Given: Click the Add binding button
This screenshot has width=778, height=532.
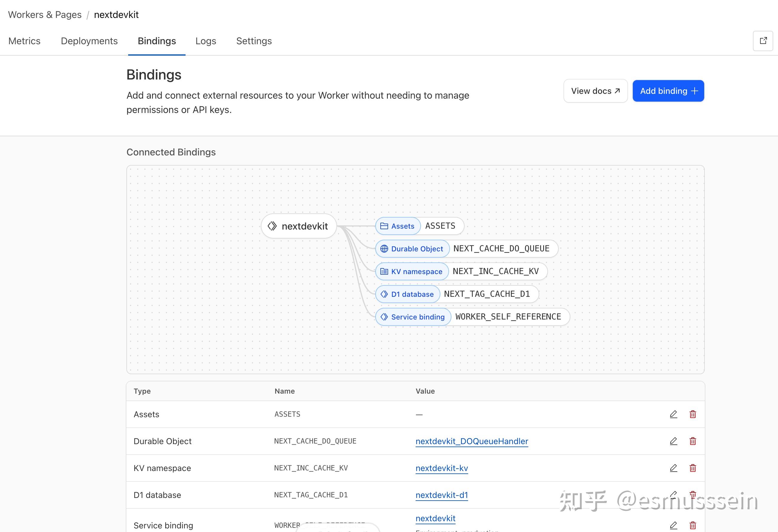Looking at the screenshot, I should click(x=668, y=91).
